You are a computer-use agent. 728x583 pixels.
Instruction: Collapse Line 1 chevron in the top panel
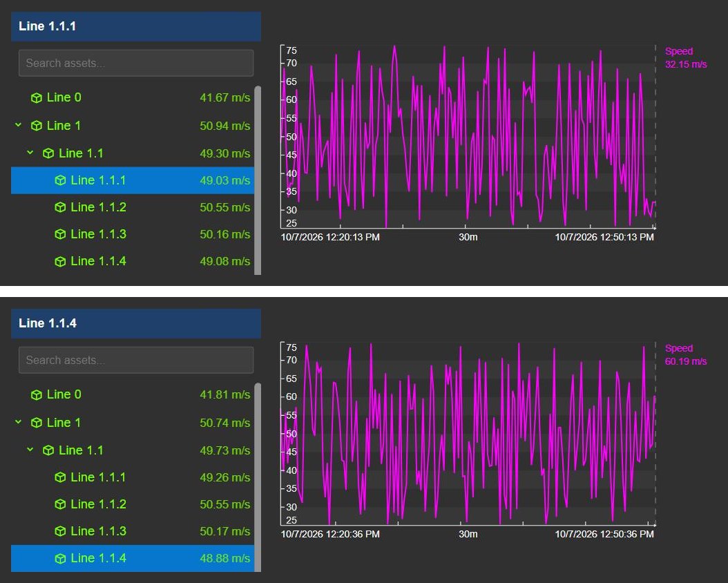coord(18,125)
